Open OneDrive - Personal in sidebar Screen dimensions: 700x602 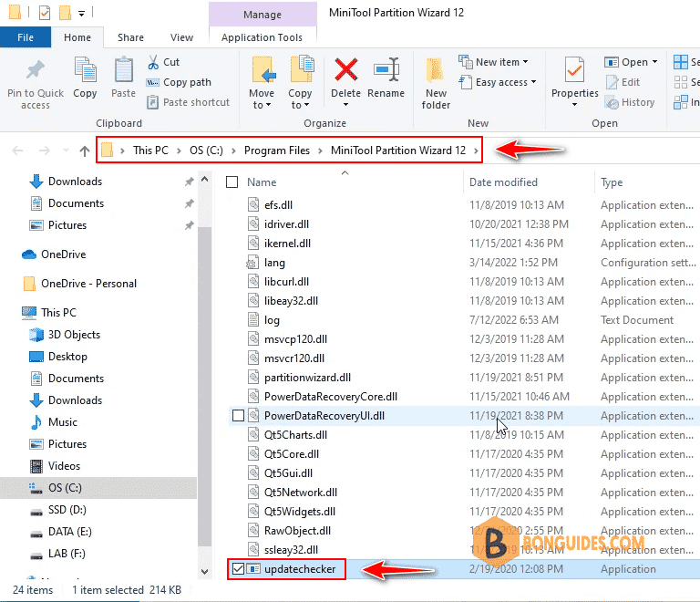(88, 284)
